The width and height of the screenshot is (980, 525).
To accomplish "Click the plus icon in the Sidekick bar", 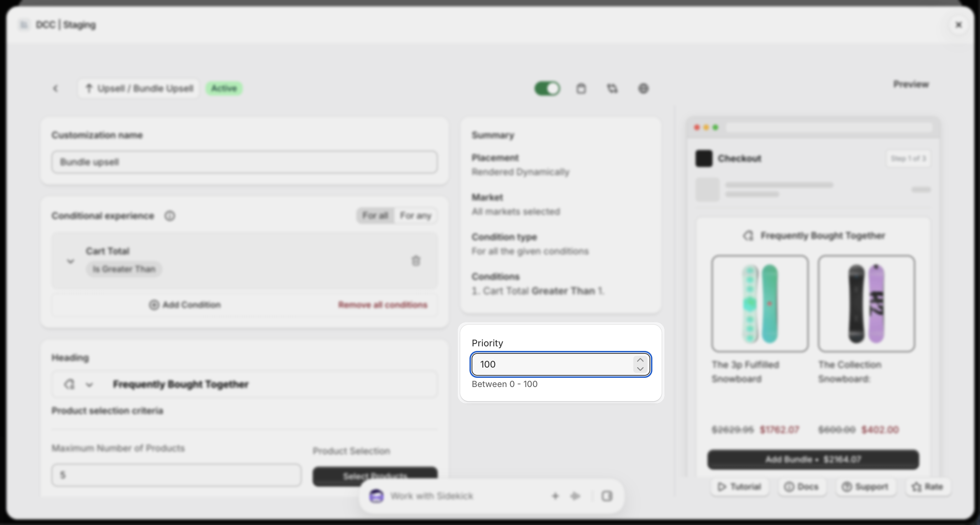I will [555, 496].
